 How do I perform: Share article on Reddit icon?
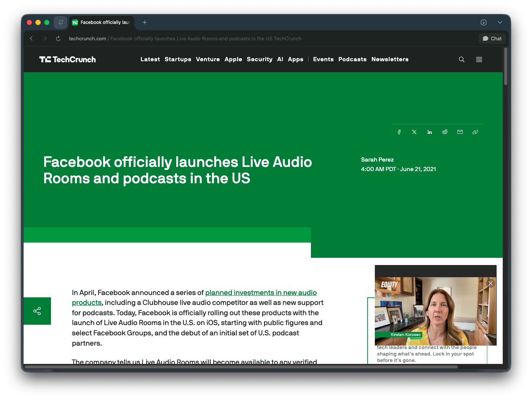445,132
